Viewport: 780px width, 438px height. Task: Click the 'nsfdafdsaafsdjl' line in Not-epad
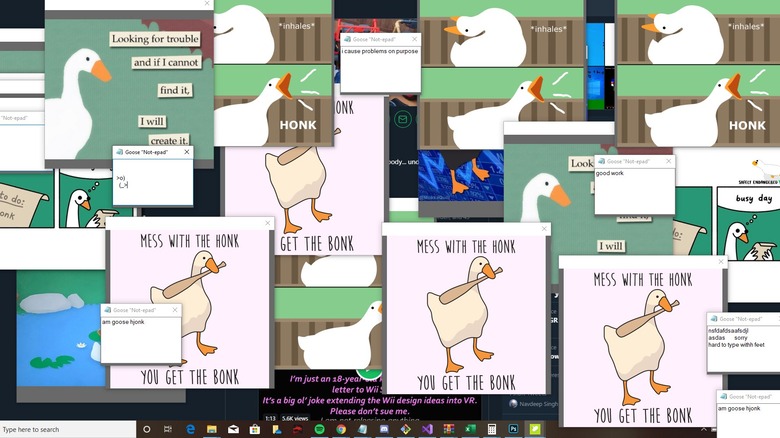[x=728, y=330]
